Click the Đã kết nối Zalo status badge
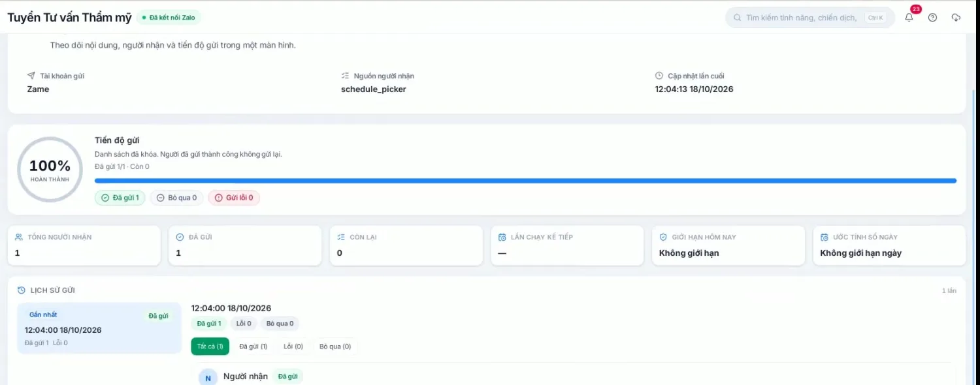This screenshot has width=980, height=385. pyautogui.click(x=169, y=18)
